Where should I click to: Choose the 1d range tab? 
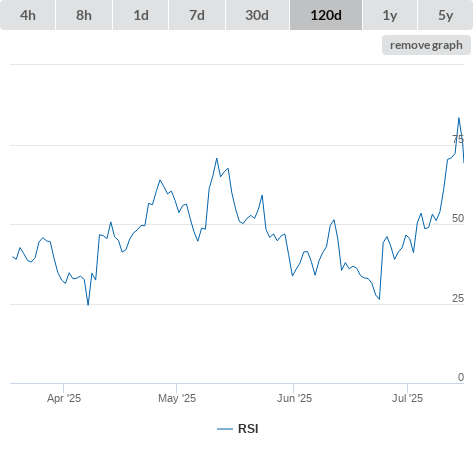tap(141, 15)
